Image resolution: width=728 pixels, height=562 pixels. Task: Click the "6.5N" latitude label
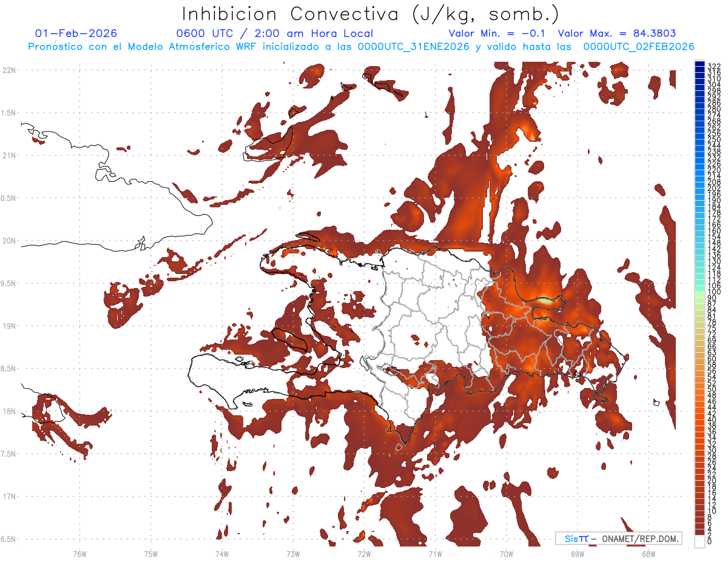point(8,540)
